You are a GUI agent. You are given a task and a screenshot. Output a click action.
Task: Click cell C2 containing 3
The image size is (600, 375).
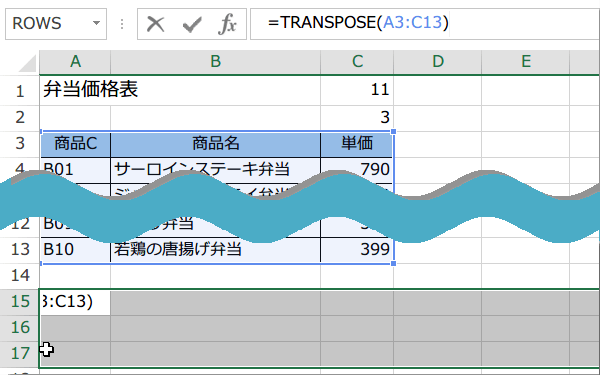(x=357, y=117)
